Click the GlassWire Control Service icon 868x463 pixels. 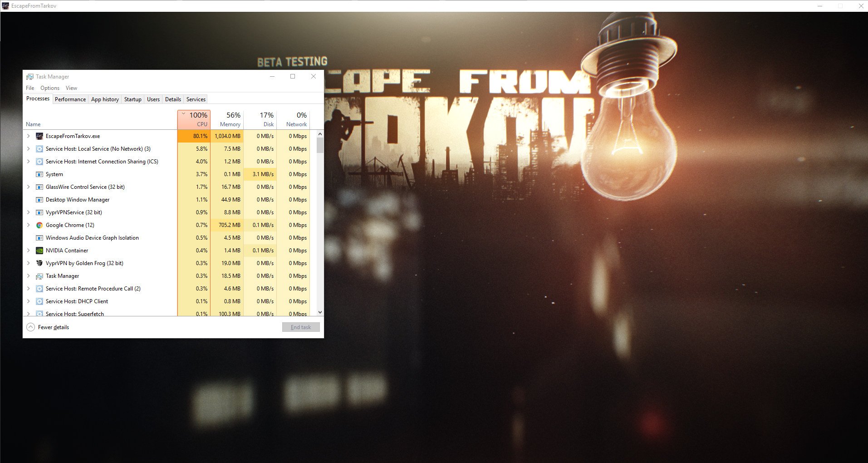(39, 187)
